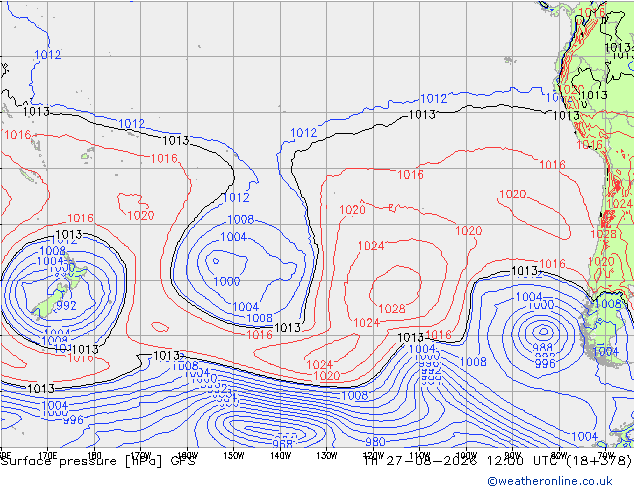Click the 968 low-pressure label
The height and width of the screenshot is (490, 634).
(283, 444)
